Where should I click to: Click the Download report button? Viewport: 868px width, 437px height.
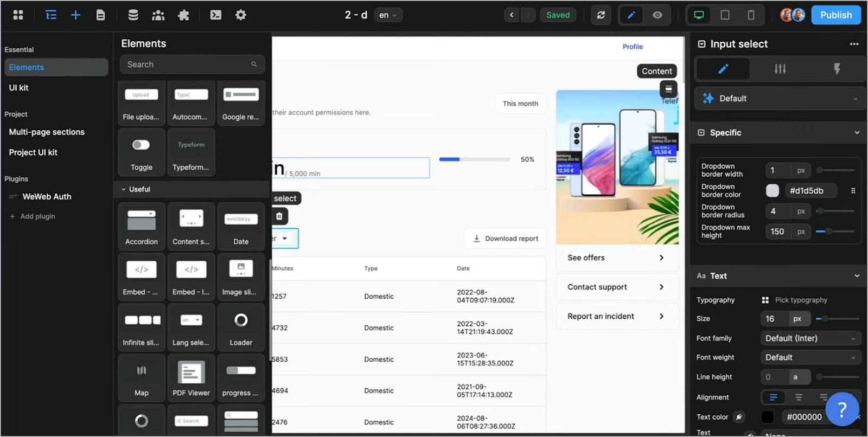(506, 239)
